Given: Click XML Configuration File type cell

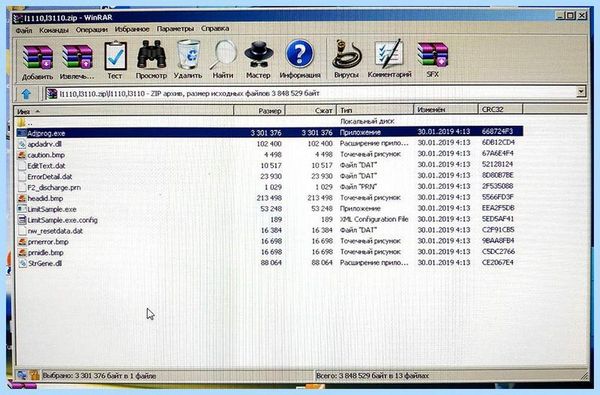Looking at the screenshot, I should click(374, 219).
